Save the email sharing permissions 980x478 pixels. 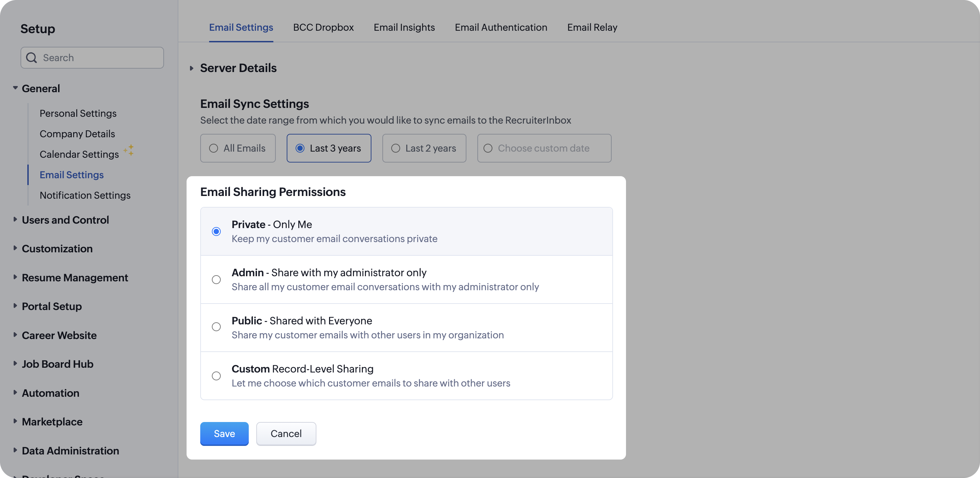point(224,434)
